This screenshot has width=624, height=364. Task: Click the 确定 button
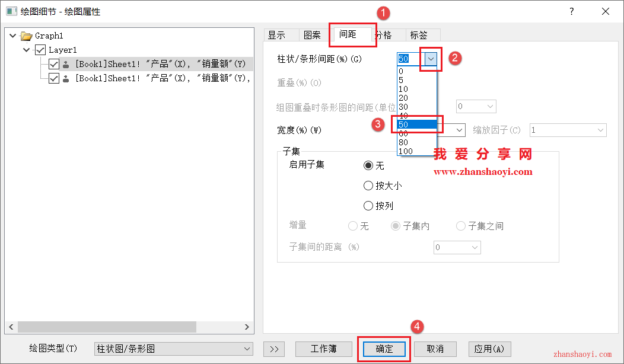pyautogui.click(x=384, y=349)
